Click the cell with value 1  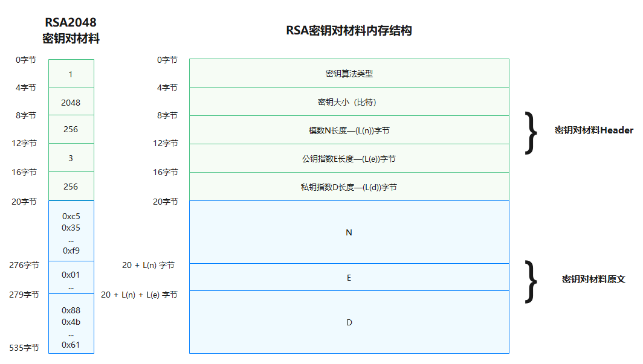[x=71, y=74]
